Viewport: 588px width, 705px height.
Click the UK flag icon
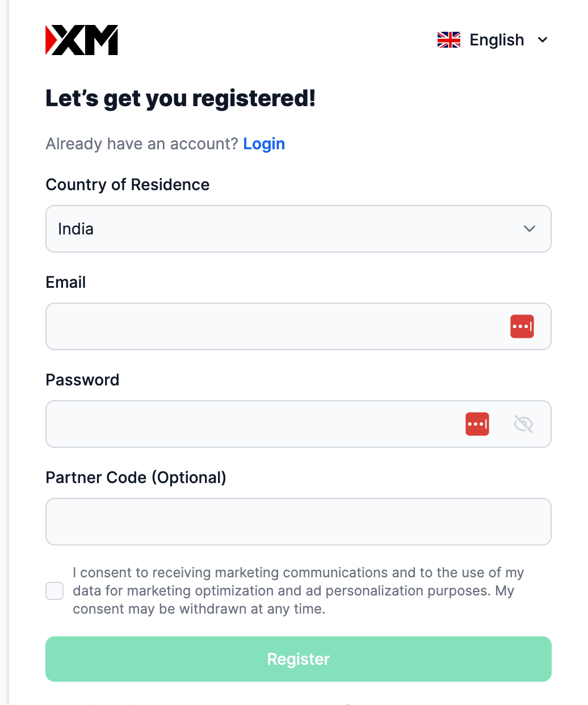[449, 40]
